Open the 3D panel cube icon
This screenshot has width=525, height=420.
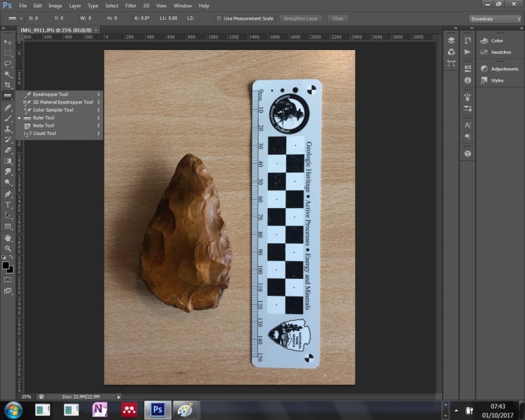point(468,153)
